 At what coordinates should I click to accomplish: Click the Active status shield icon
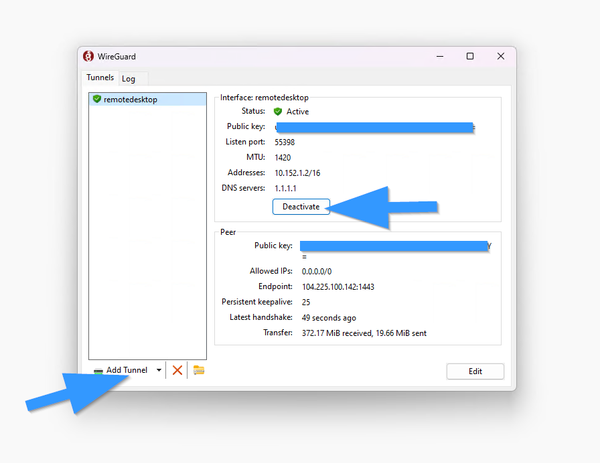pos(278,112)
